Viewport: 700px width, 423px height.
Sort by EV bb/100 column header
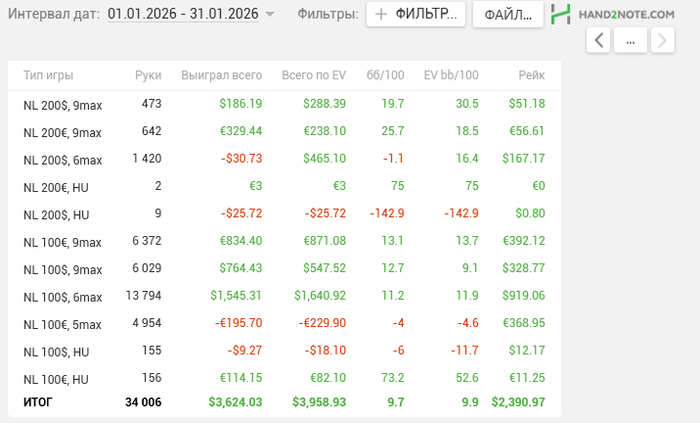coord(451,76)
